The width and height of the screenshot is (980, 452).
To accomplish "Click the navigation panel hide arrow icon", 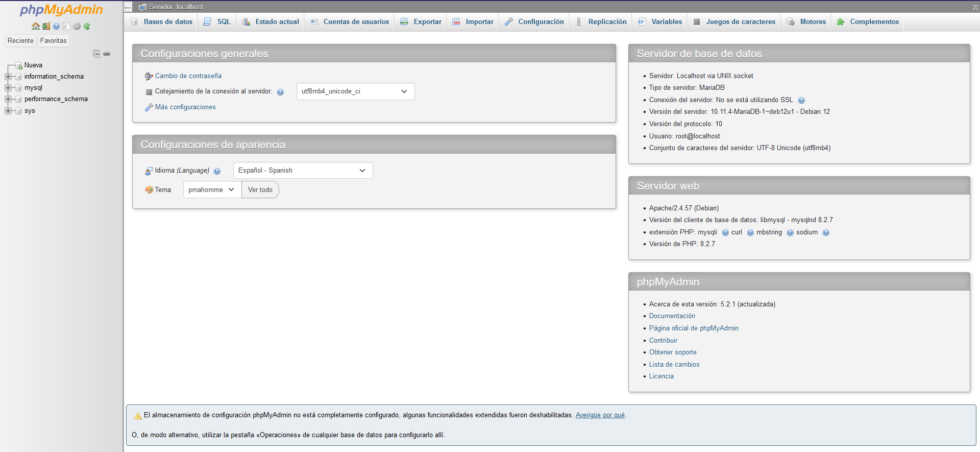I will (x=128, y=7).
